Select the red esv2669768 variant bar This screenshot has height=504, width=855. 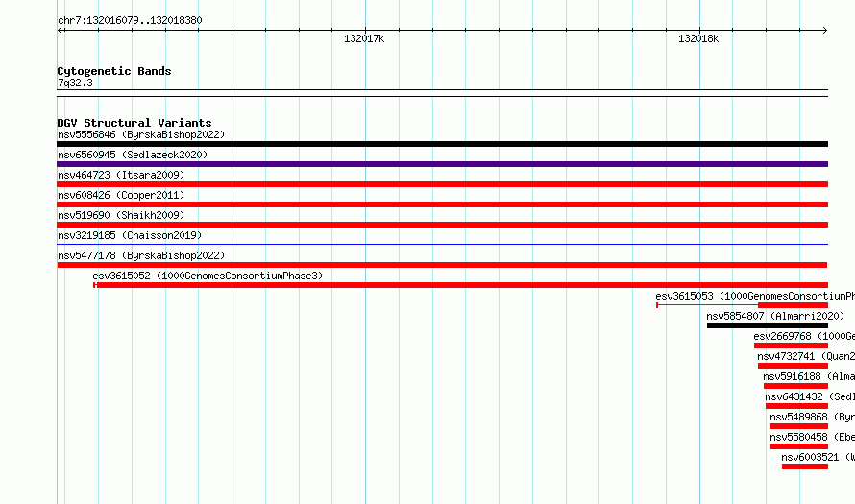[791, 346]
